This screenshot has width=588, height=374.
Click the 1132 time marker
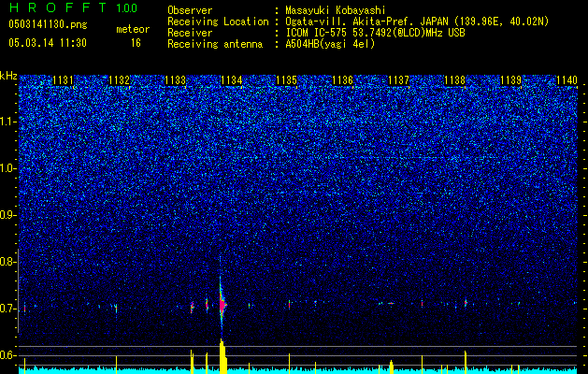(119, 80)
